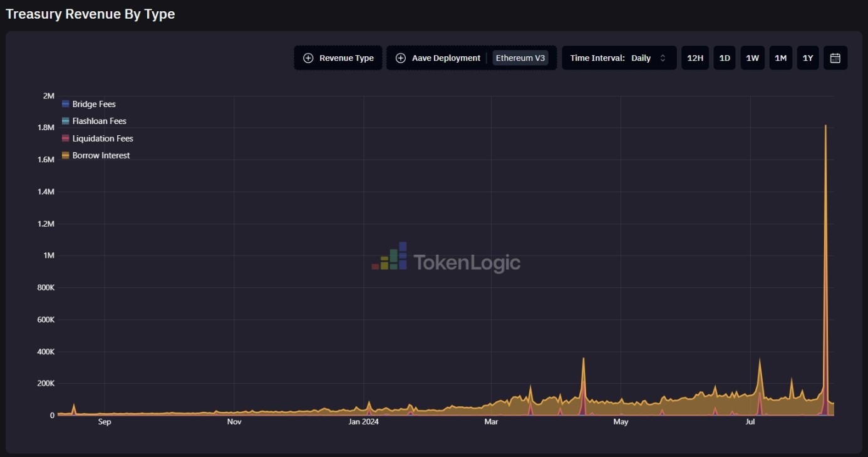Toggle the Liquidation Fees legend series
This screenshot has height=457, width=868.
(x=98, y=138)
